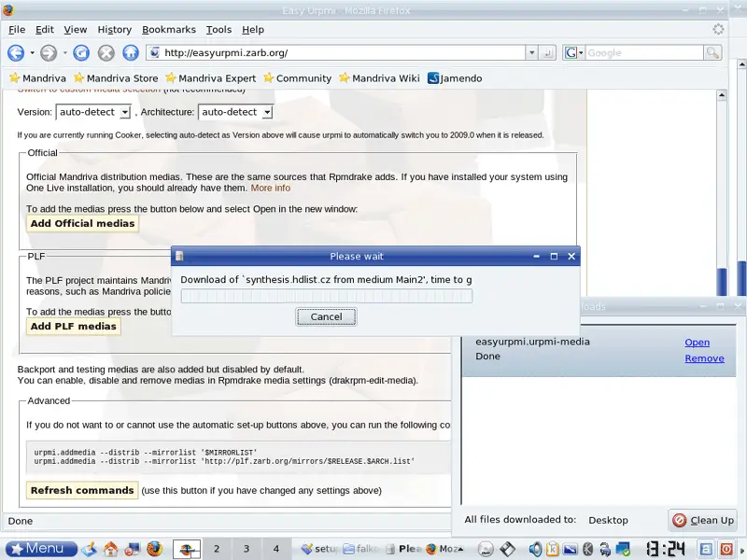The width and height of the screenshot is (747, 560).
Task: Open the Version auto-detect dropdown
Action: [x=93, y=112]
